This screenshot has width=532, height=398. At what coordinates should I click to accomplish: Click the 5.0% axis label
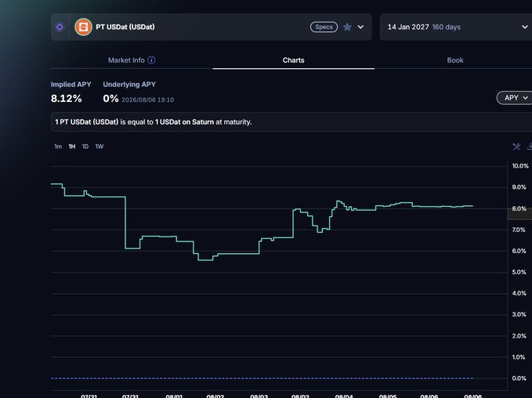[519, 272]
